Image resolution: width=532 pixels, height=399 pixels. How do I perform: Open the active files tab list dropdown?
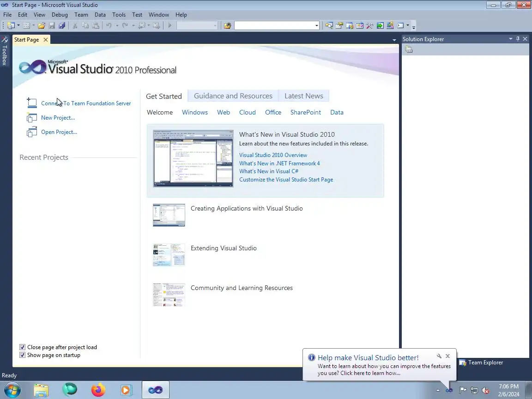click(x=394, y=40)
